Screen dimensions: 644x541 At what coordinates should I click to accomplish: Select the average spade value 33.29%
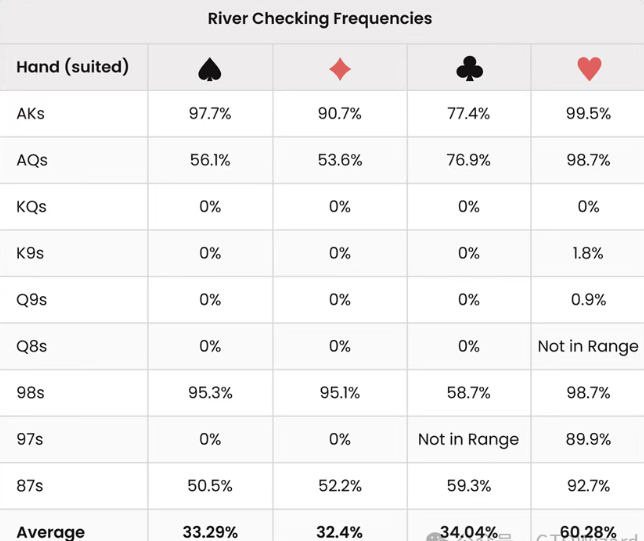pyautogui.click(x=210, y=531)
